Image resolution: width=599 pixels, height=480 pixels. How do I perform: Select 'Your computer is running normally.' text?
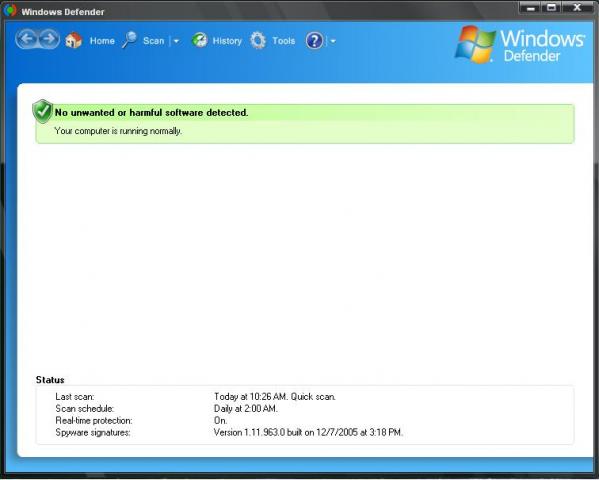pyautogui.click(x=118, y=131)
